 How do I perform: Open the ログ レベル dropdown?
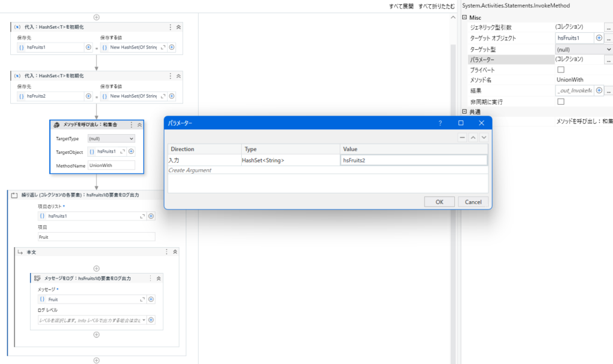coord(144,320)
